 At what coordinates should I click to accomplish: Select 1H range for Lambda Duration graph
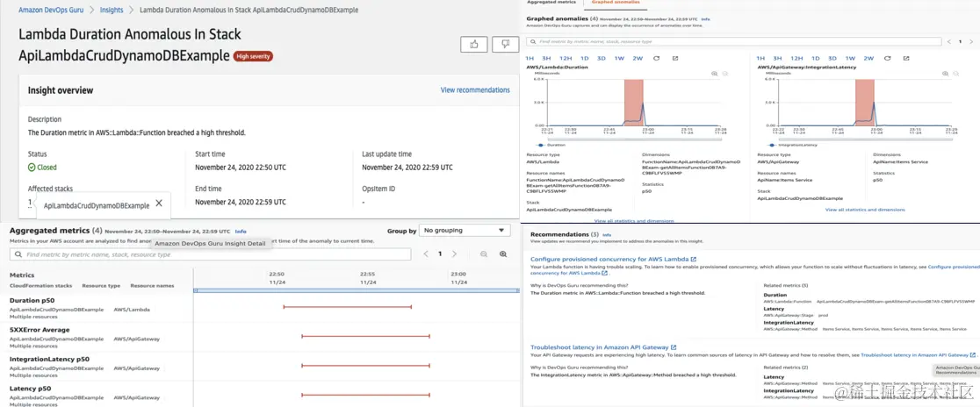[530, 58]
